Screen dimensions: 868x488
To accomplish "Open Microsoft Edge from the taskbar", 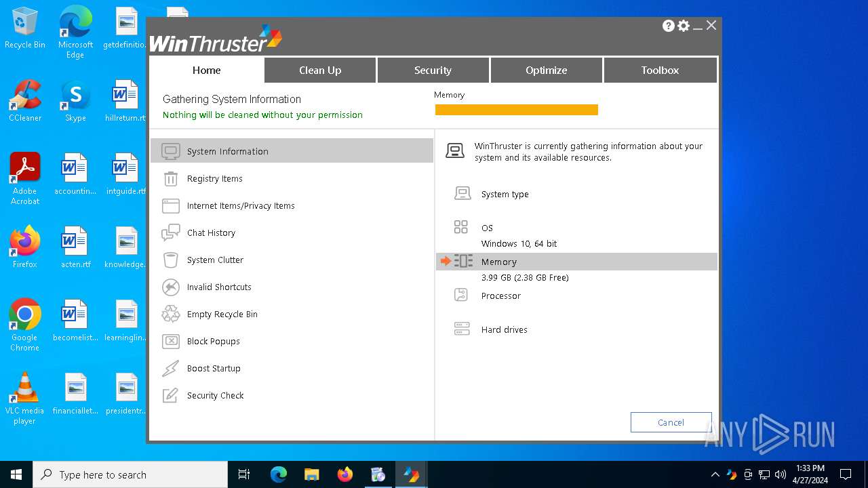I will (x=278, y=474).
